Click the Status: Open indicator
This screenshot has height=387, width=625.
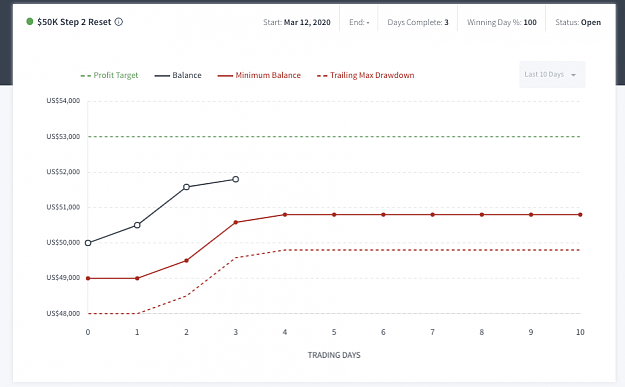[x=578, y=22]
